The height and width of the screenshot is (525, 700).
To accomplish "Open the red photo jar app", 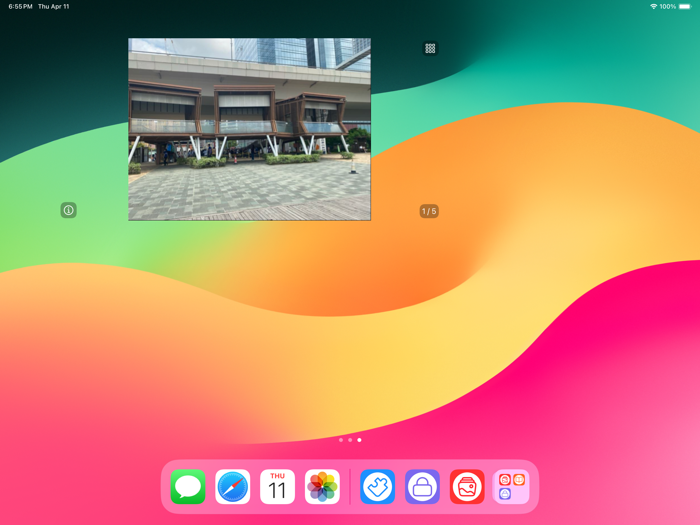I will click(x=467, y=487).
